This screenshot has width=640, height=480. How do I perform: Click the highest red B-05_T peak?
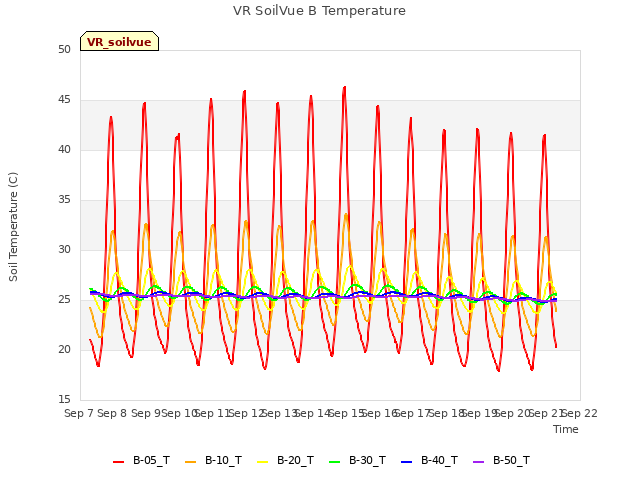pyautogui.click(x=345, y=87)
